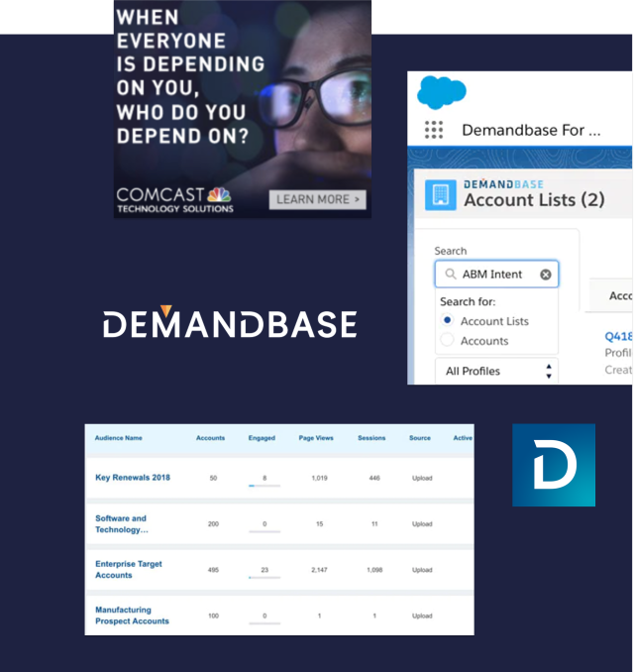Click the 1,098 sessions cell
Viewport: 634px width, 672px height.
pos(374,570)
